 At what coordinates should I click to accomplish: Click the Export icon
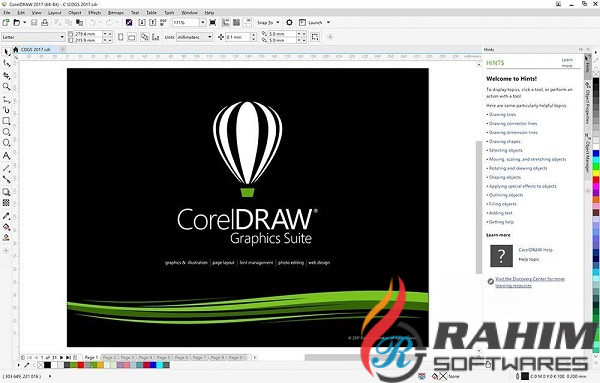click(152, 23)
